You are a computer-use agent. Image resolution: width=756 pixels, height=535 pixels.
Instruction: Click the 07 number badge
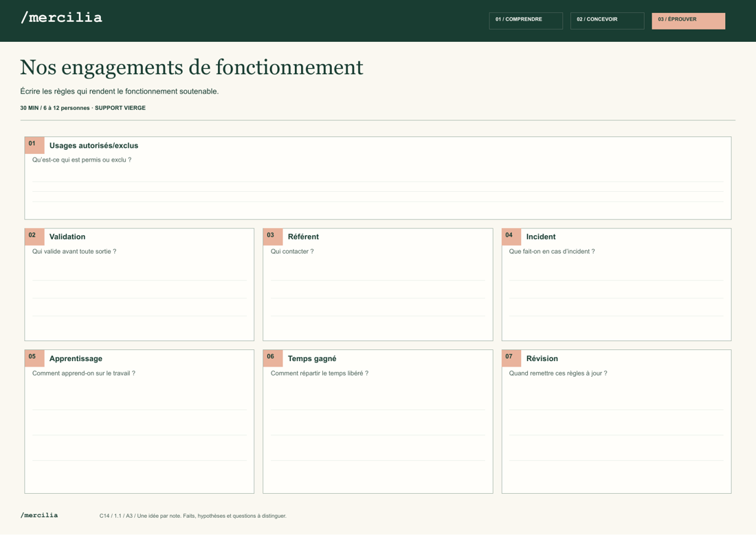[x=511, y=358]
